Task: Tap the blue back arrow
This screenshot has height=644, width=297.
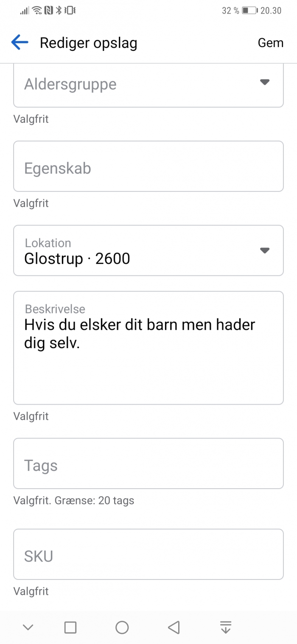Action: [20, 42]
